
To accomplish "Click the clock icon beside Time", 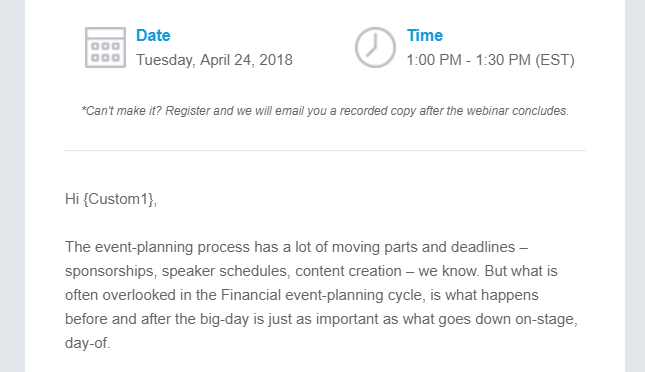I will click(x=375, y=47).
